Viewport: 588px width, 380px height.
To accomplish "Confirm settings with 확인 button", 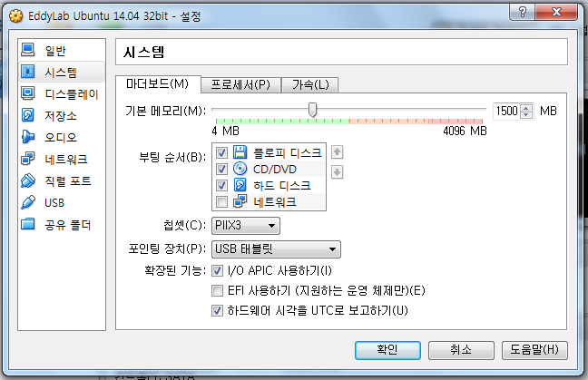I will tap(387, 350).
